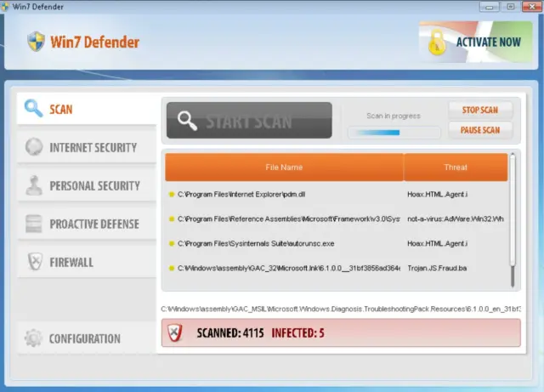Click the first Hoax.HTML.Agent.i threat for pdm.dll
Image resolution: width=544 pixels, height=392 pixels.
pyautogui.click(x=437, y=195)
